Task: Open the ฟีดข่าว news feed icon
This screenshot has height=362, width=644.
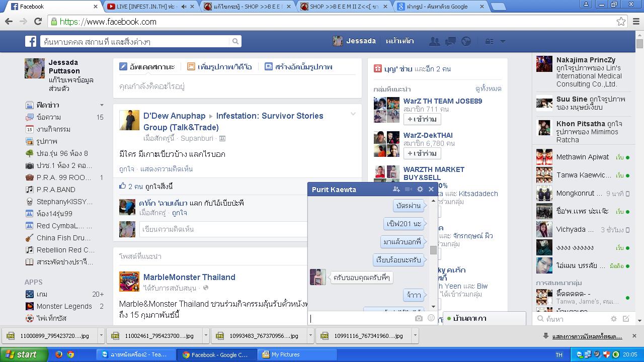Action: 30,105
